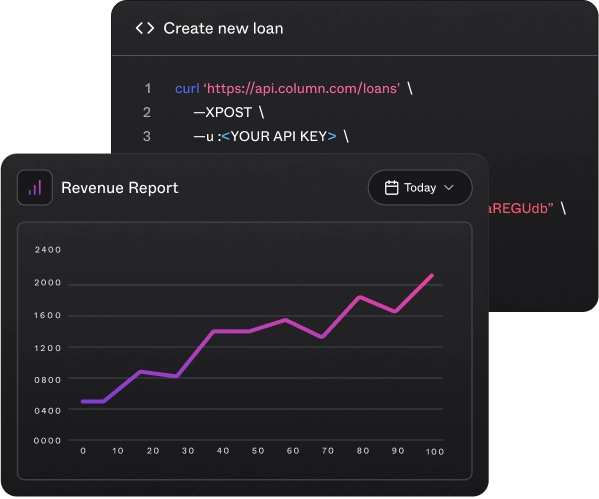Click the 1600 y-axis label
Image resolution: width=599 pixels, height=499 pixels.
(48, 316)
